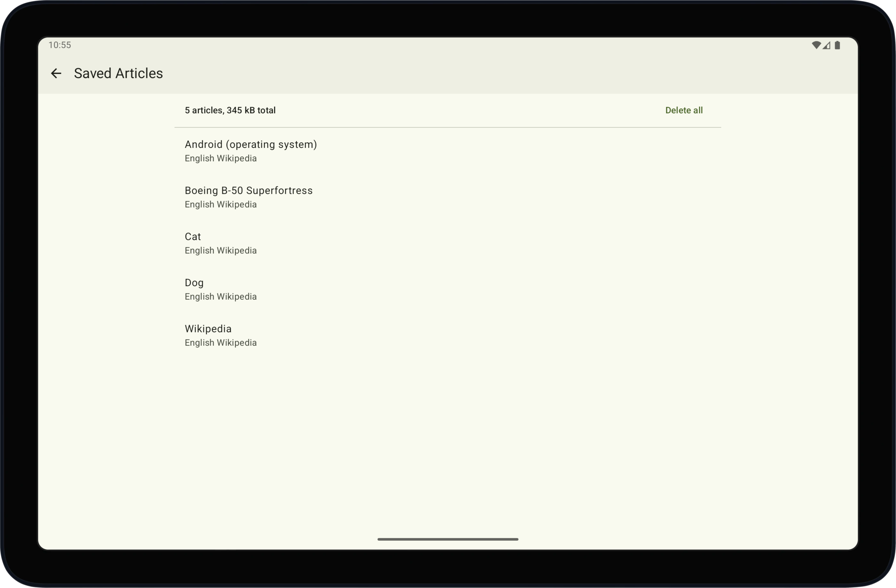This screenshot has width=896, height=588.
Task: Open the saved Dog article
Action: point(194,283)
